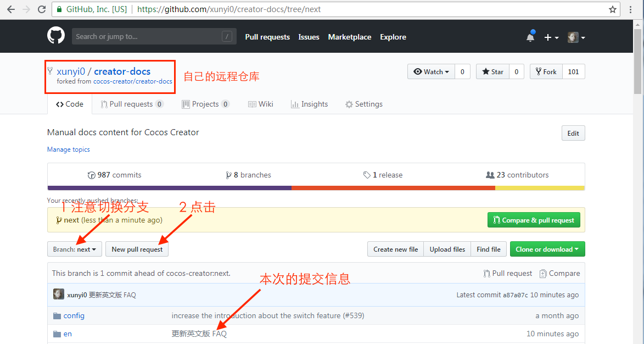The image size is (644, 344).
Task: Click the commit author avatar thumbnail
Action: pyautogui.click(x=59, y=295)
